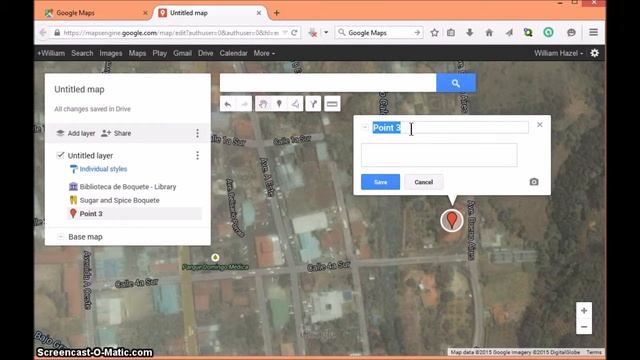Click the green circle extension icon

[549, 33]
